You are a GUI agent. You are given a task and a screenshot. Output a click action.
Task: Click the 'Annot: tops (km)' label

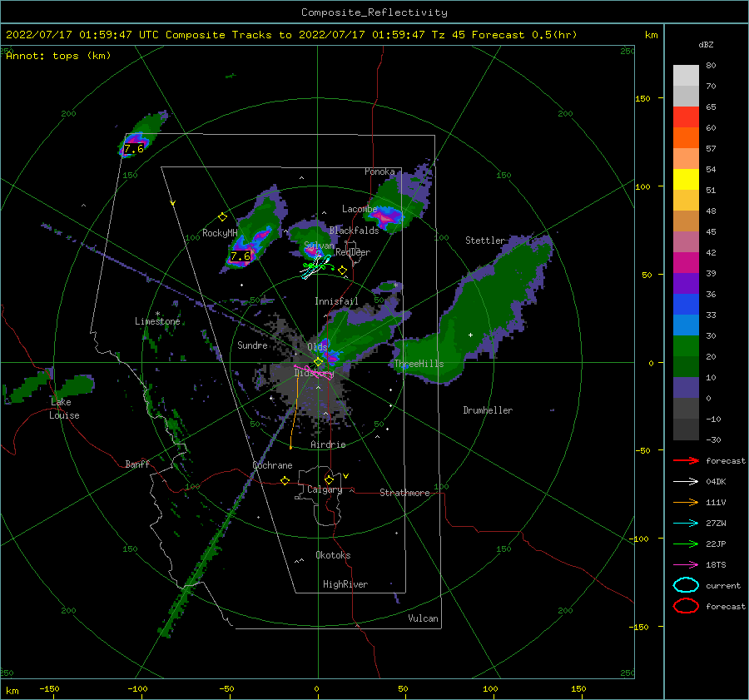click(x=58, y=56)
